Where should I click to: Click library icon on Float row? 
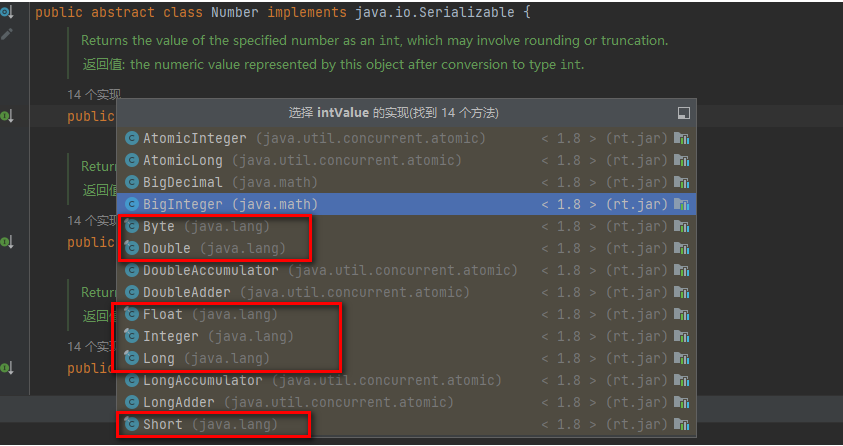pyautogui.click(x=682, y=314)
